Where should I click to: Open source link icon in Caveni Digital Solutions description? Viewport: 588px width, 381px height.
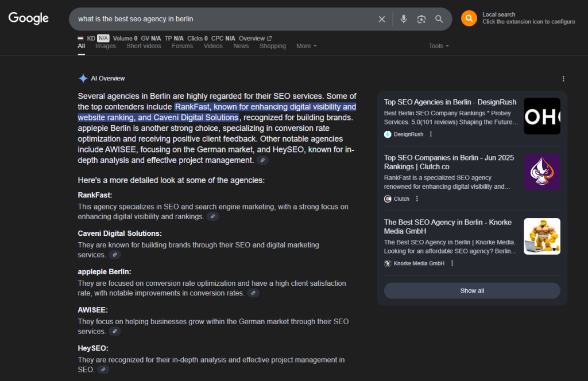tap(115, 255)
